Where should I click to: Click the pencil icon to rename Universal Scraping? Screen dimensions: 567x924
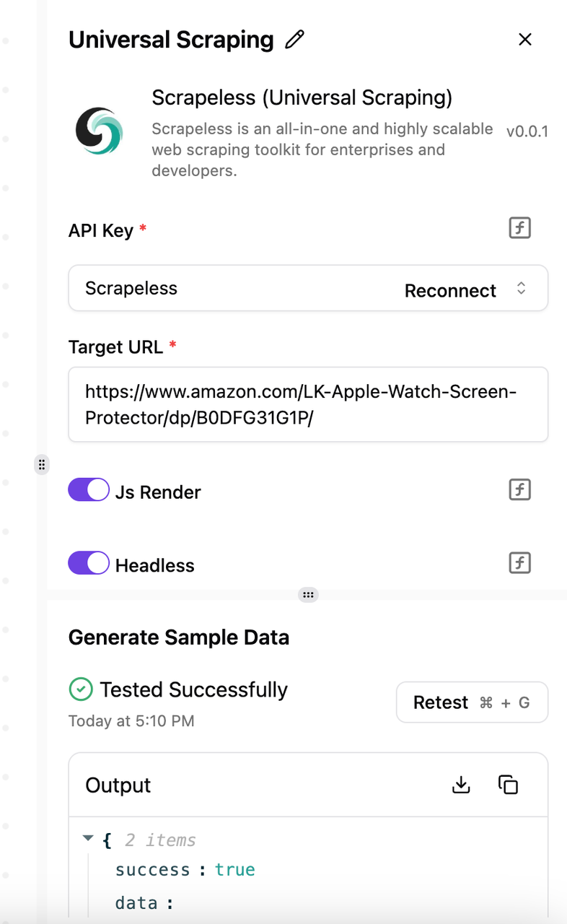pos(294,40)
